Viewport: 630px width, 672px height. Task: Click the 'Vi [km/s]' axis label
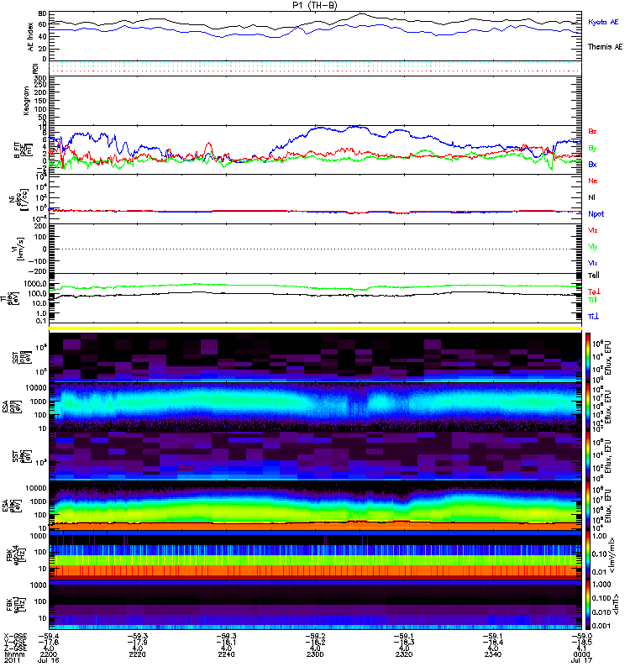(20, 249)
